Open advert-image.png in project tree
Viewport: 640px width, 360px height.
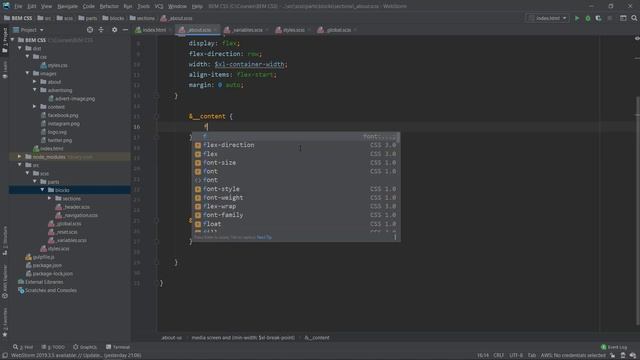[x=71, y=98]
